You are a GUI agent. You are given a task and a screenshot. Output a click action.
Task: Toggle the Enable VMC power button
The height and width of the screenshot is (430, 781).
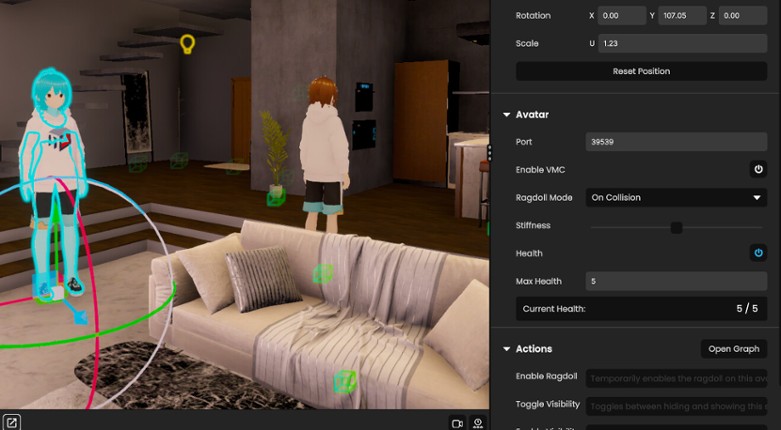(758, 169)
